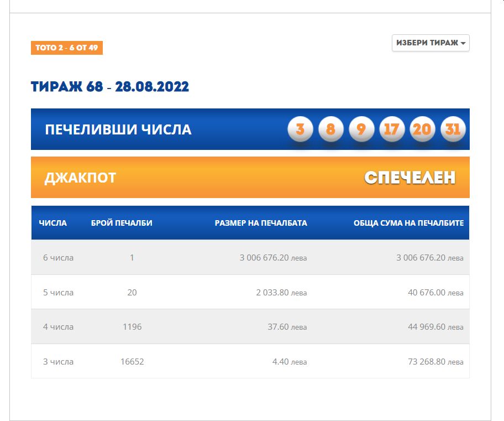Image resolution: width=504 pixels, height=421 pixels.
Task: Click winning number ball 8
Action: (x=330, y=129)
